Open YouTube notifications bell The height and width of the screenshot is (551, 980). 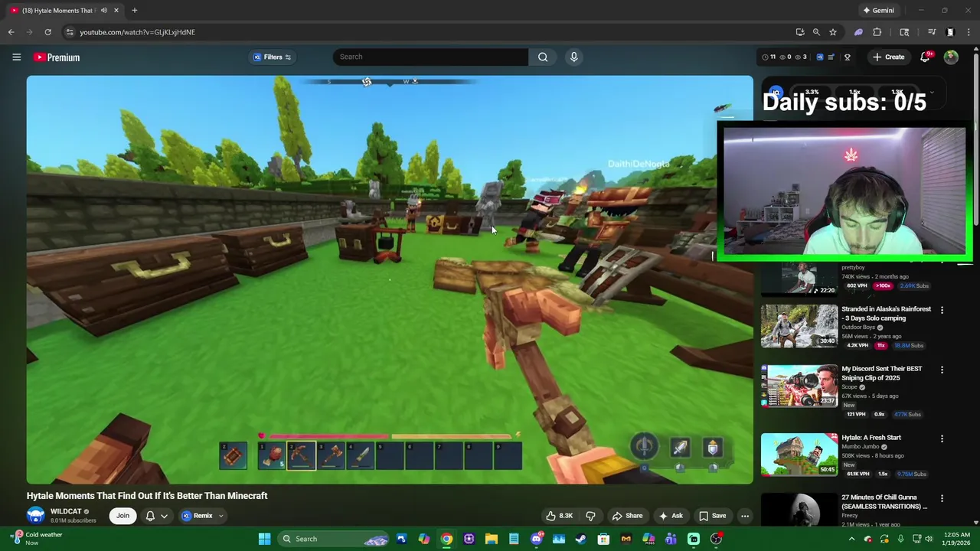click(925, 57)
